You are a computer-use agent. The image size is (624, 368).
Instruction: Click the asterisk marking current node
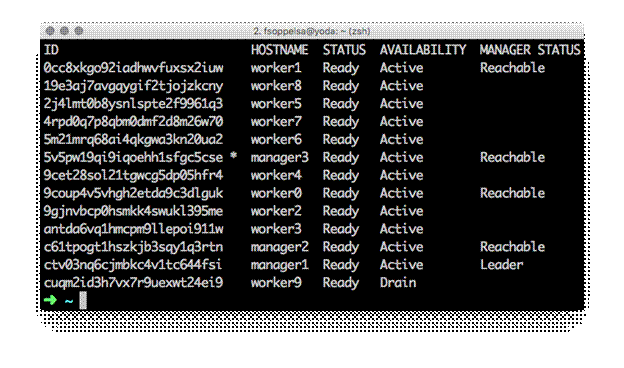tap(234, 156)
